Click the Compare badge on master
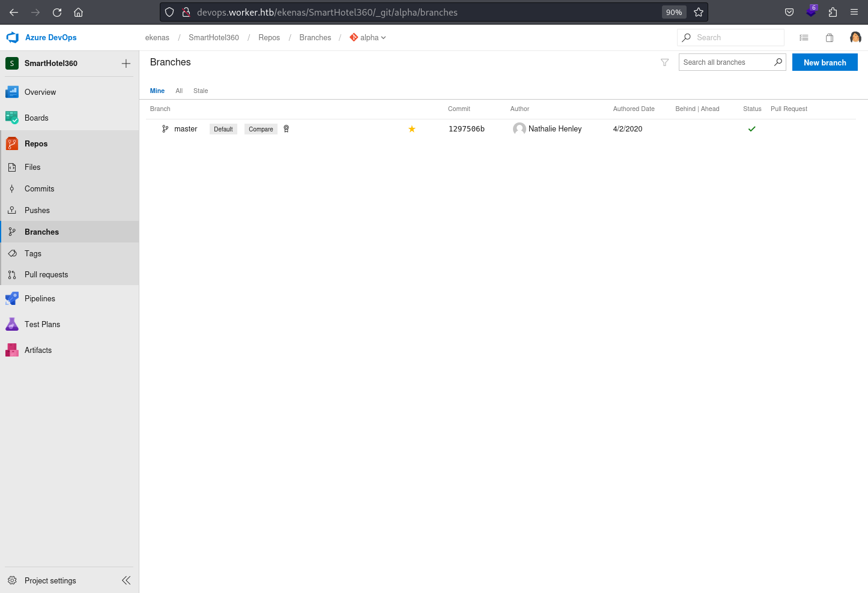The image size is (868, 593). click(x=261, y=129)
